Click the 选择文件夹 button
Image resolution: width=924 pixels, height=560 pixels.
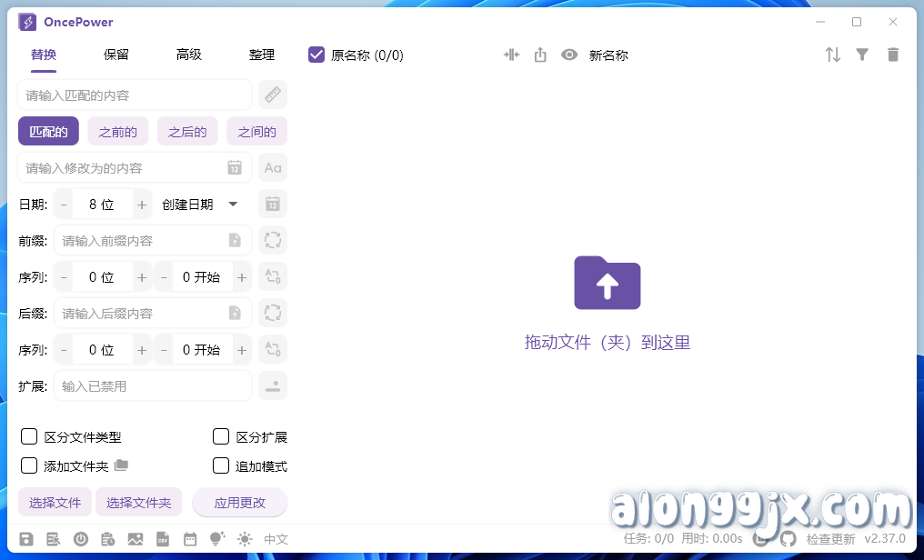point(138,502)
